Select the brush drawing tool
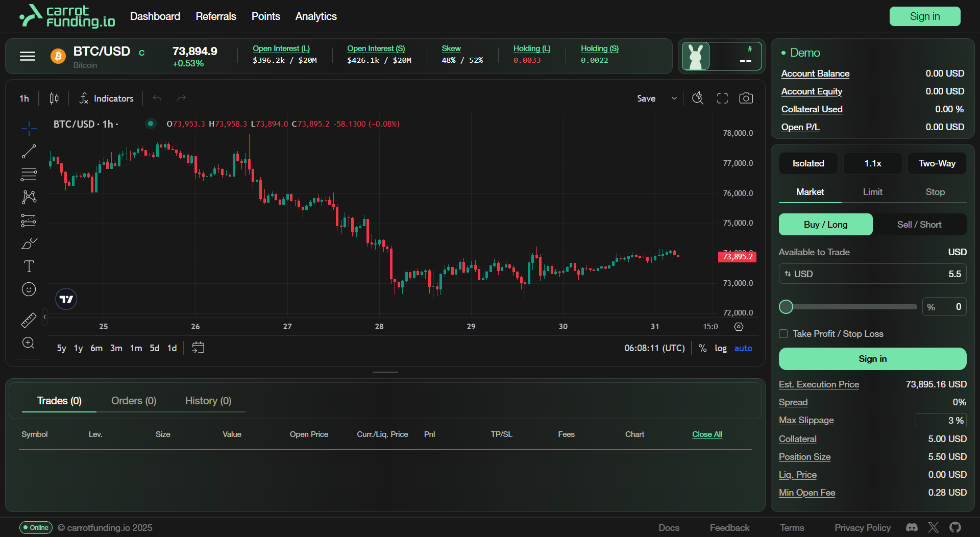This screenshot has width=980, height=537. click(x=29, y=243)
